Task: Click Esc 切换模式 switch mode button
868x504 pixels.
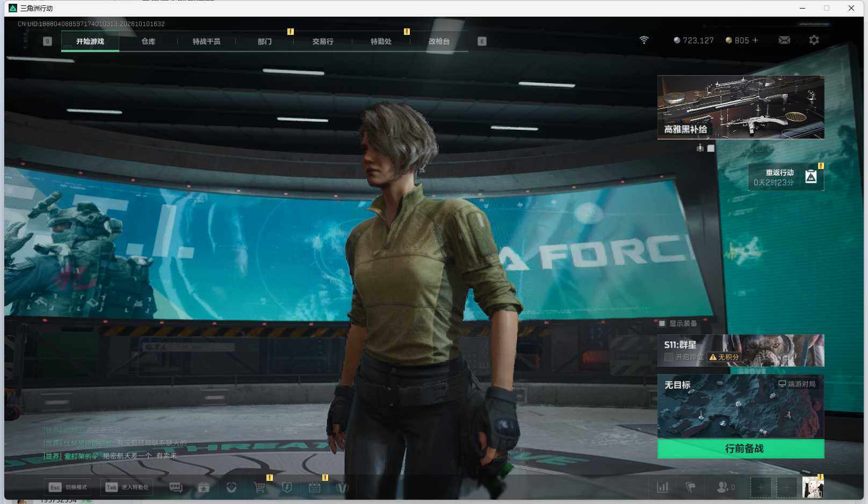Action: point(68,487)
